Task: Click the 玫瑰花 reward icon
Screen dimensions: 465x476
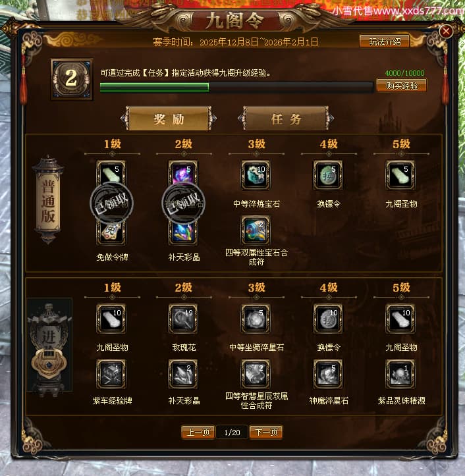Action: point(183,319)
